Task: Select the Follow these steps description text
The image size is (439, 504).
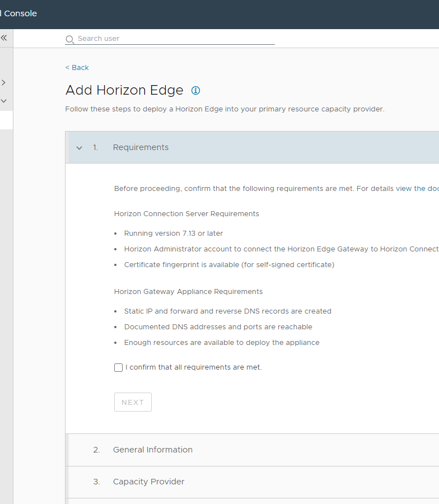Action: (x=225, y=109)
